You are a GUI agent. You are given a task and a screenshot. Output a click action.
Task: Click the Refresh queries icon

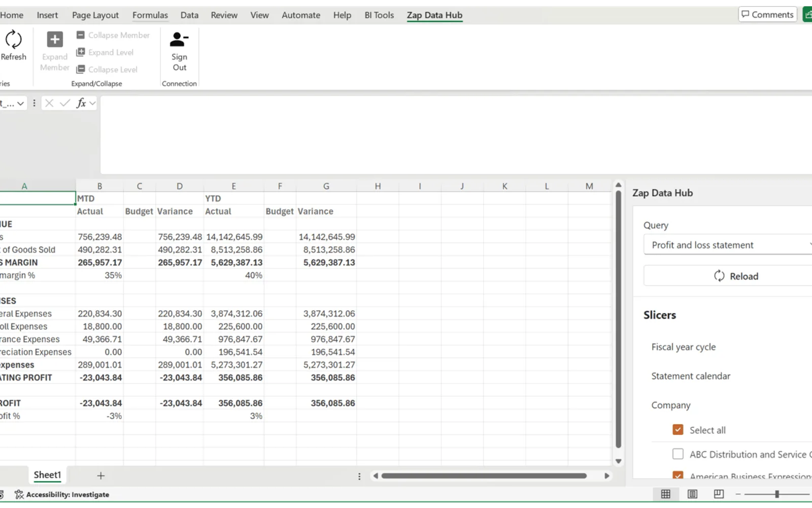pyautogui.click(x=13, y=40)
